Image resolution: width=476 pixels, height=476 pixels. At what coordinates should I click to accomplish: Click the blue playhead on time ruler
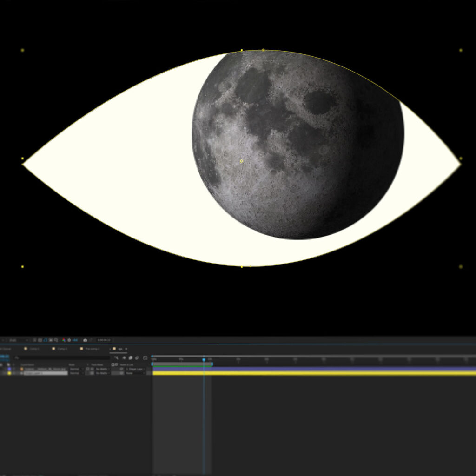click(x=204, y=360)
